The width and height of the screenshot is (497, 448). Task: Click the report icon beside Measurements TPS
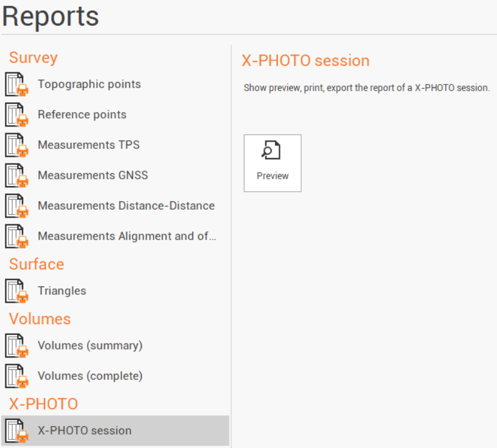pos(16,145)
